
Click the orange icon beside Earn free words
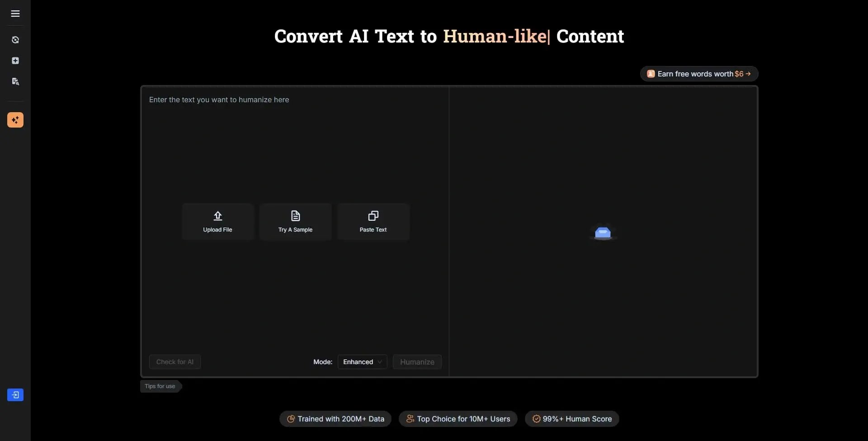651,74
